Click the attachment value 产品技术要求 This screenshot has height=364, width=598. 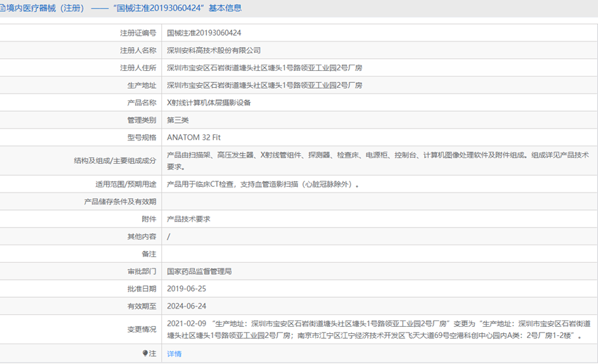click(189, 219)
